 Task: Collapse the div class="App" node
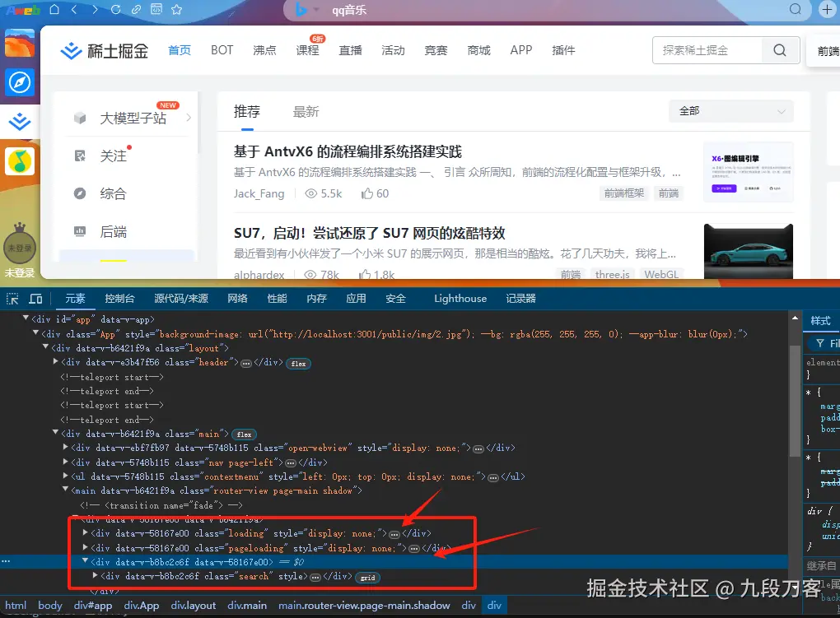coord(36,332)
